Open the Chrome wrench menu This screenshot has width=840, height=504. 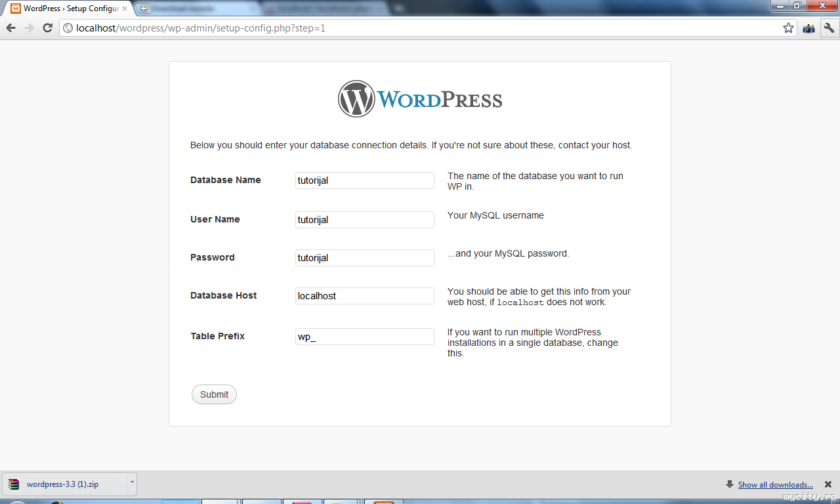click(829, 28)
